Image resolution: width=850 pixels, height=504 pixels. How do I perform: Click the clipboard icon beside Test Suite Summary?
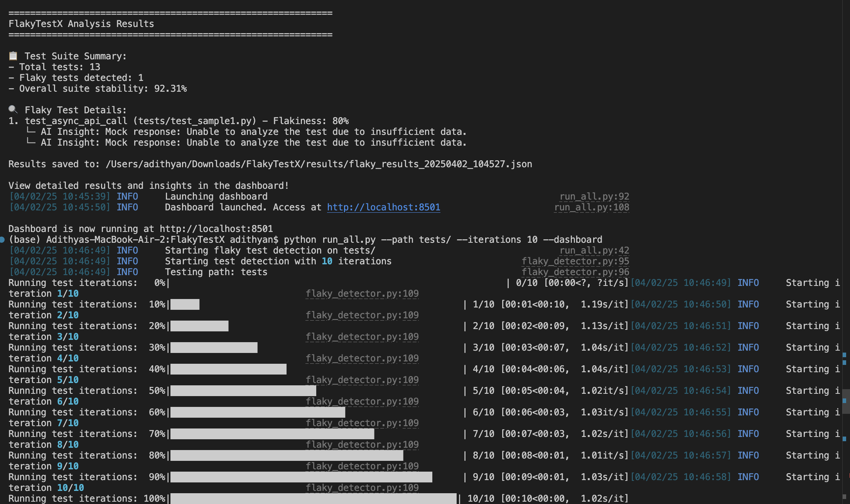(13, 56)
